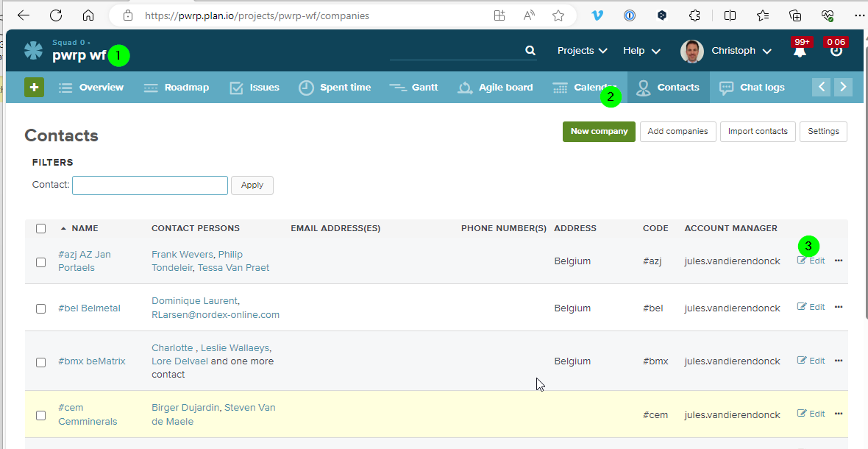Open more actions for #cem Cemminerals
The width and height of the screenshot is (868, 449).
839,414
